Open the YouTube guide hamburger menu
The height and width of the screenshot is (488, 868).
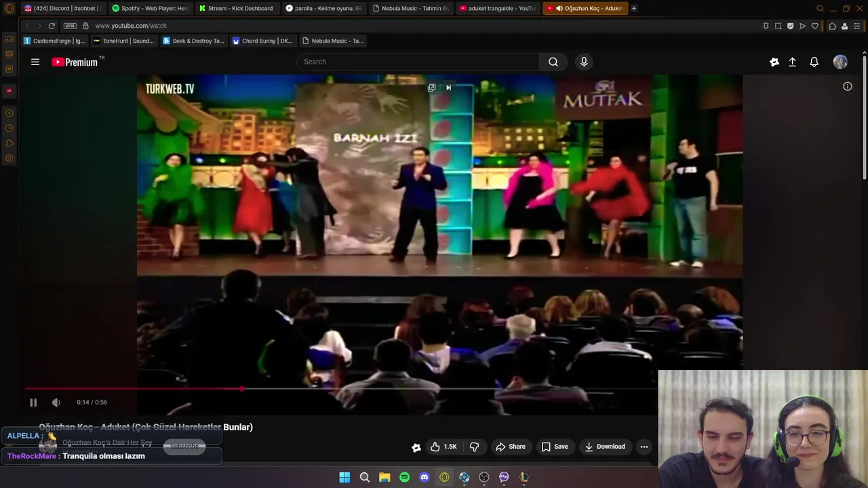coord(35,62)
